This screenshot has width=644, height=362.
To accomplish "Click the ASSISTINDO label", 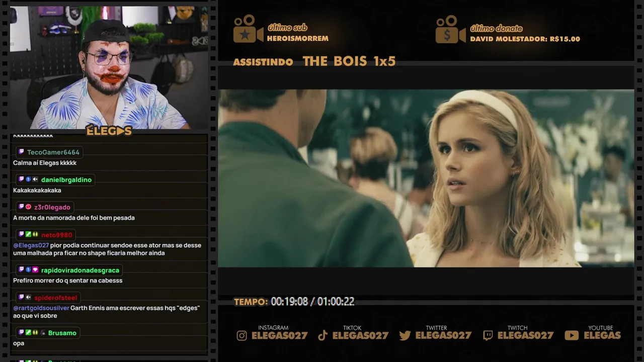I will click(263, 62).
